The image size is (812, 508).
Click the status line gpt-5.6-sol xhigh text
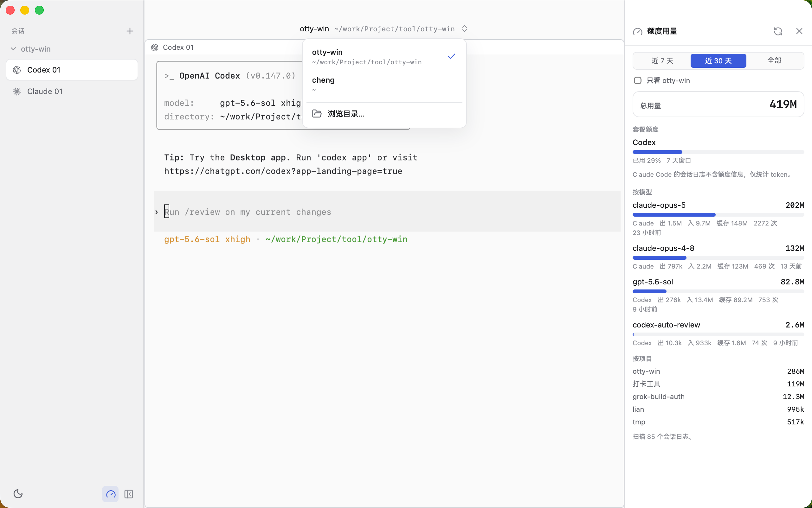pos(207,239)
